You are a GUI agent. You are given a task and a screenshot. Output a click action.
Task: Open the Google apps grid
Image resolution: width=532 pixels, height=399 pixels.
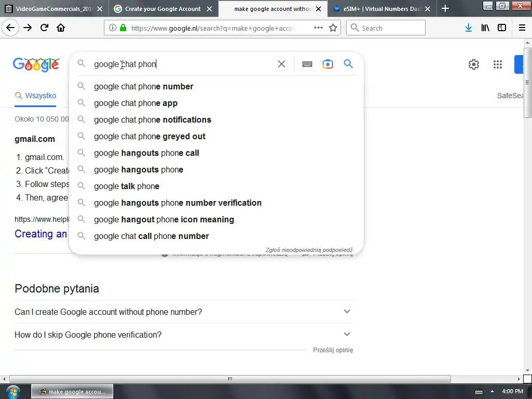click(497, 64)
